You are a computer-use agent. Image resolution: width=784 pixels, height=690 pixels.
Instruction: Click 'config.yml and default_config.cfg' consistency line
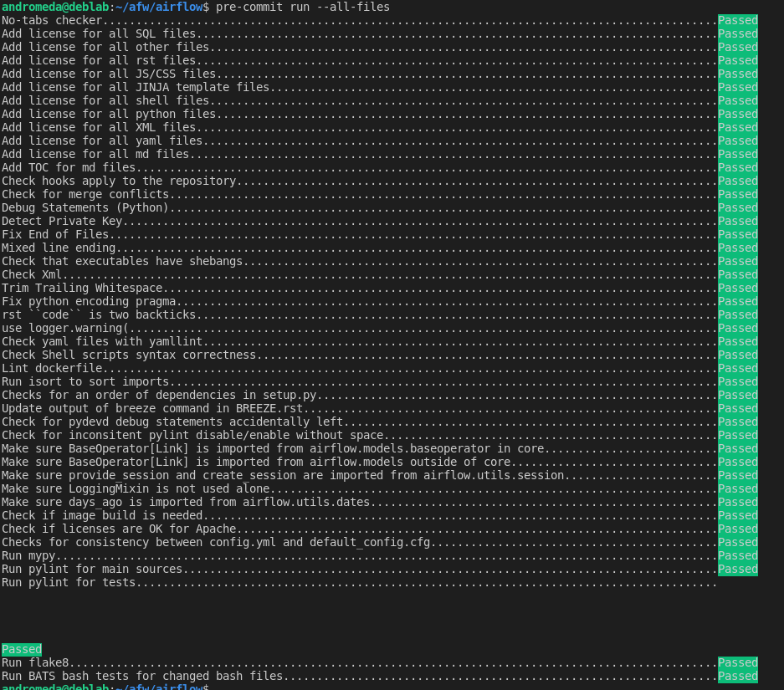coord(380,543)
